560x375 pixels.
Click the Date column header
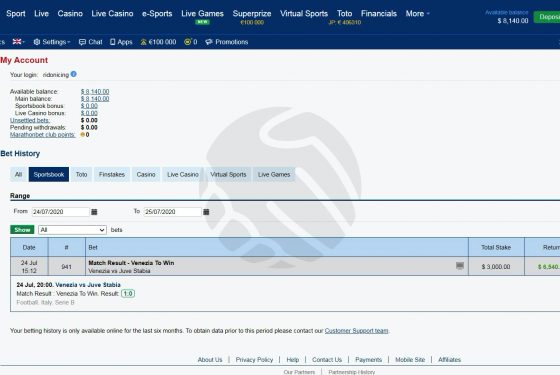tap(29, 247)
